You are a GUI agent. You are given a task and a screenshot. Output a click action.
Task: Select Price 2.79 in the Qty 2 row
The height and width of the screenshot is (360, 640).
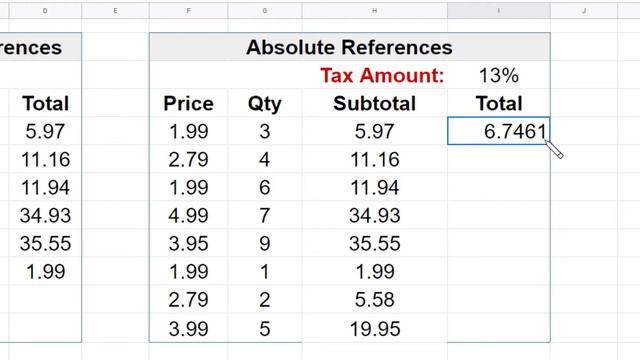[x=188, y=300]
